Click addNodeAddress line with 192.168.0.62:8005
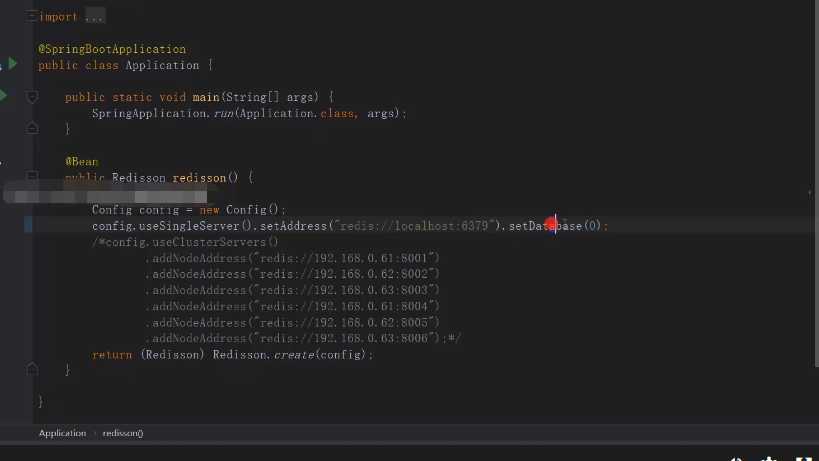Screen dimensions: 819x461 292,323
